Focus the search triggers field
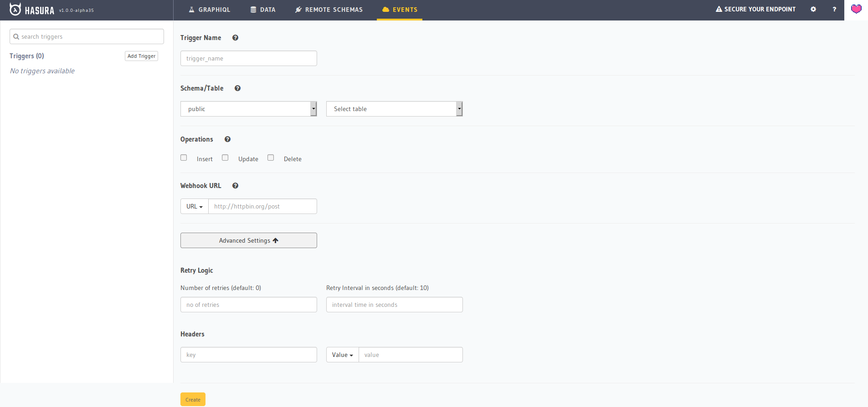868x407 pixels. [87, 36]
